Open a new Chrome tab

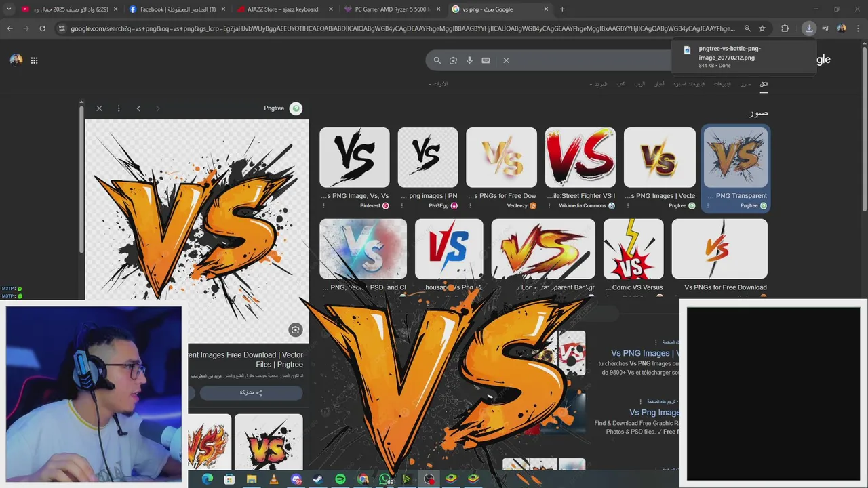562,9
